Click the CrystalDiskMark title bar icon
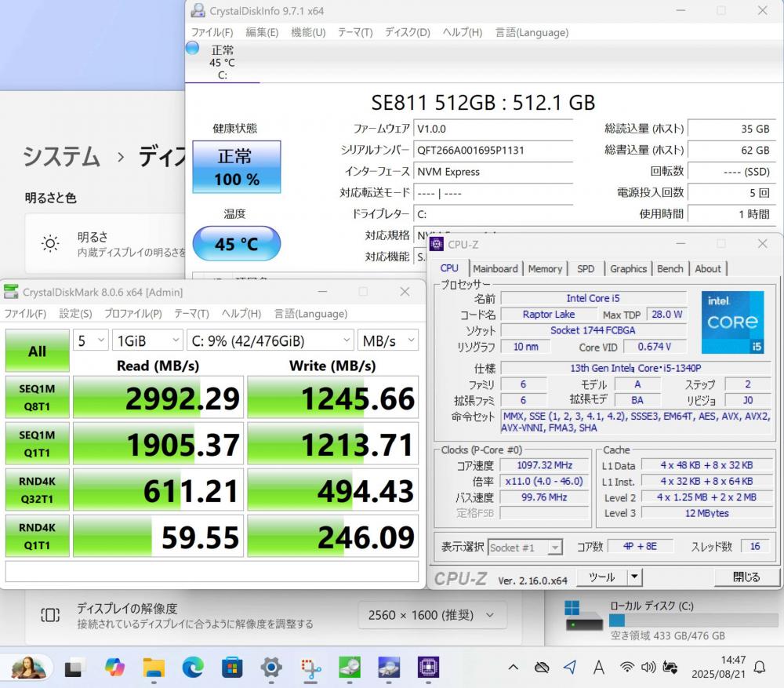This screenshot has width=784, height=688. click(11, 291)
